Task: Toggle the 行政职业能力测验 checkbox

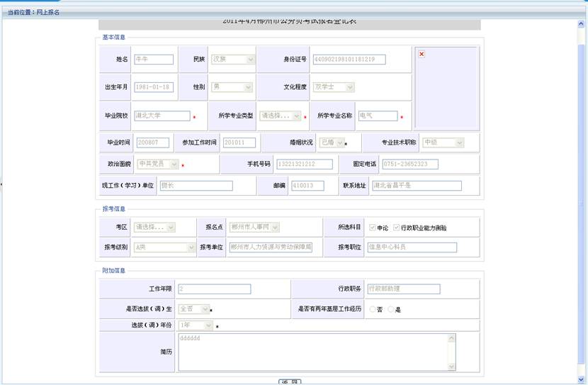Action: pyautogui.click(x=397, y=228)
